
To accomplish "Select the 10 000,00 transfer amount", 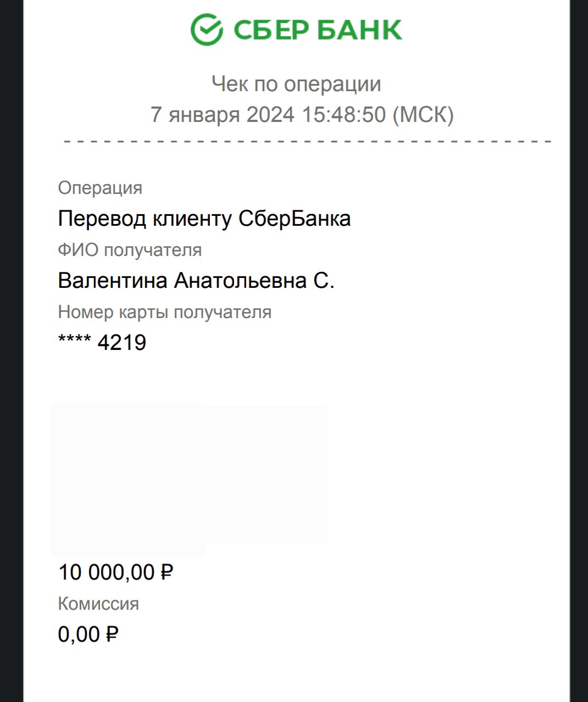I will pos(107,572).
